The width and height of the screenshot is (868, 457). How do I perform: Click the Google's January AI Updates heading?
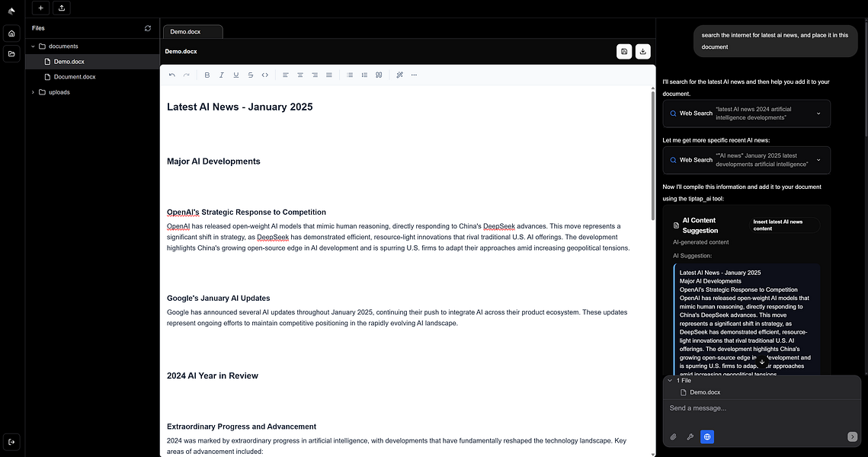tap(219, 299)
